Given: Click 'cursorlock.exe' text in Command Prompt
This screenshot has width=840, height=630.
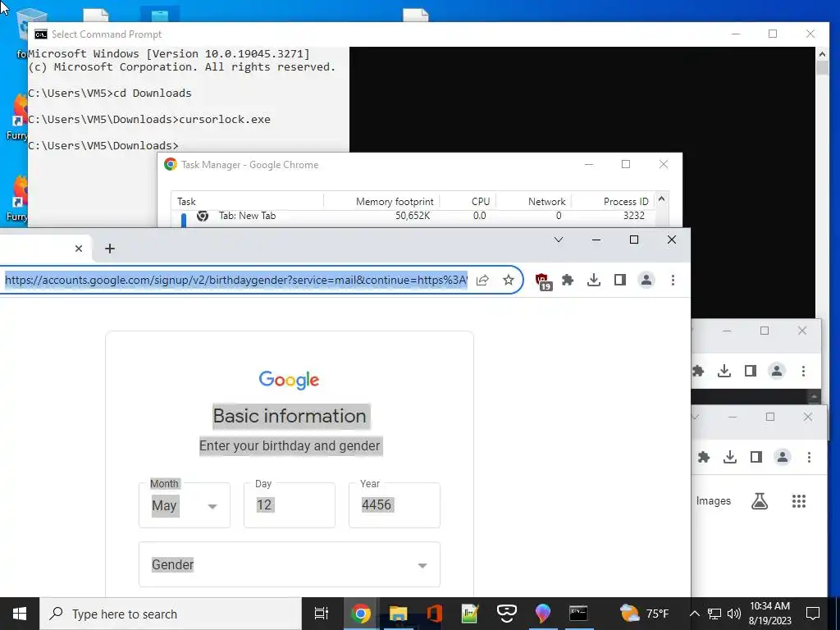Looking at the screenshot, I should 225,120.
